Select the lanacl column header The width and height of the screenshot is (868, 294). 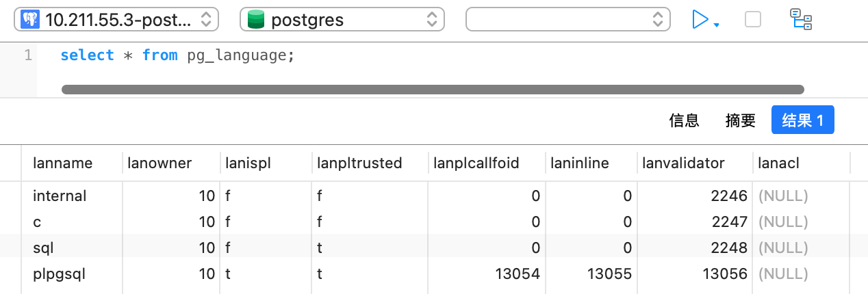click(x=778, y=163)
